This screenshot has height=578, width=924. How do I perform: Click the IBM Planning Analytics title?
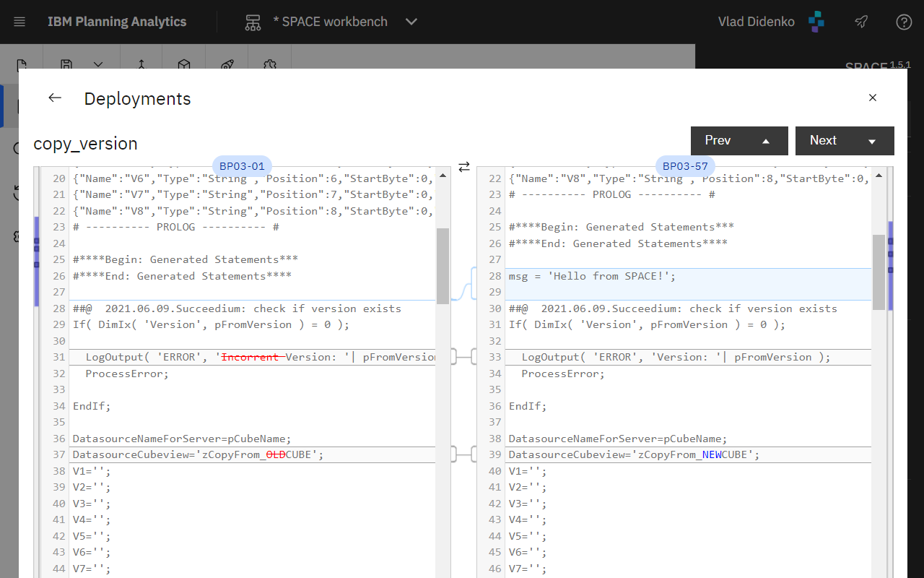tap(117, 22)
